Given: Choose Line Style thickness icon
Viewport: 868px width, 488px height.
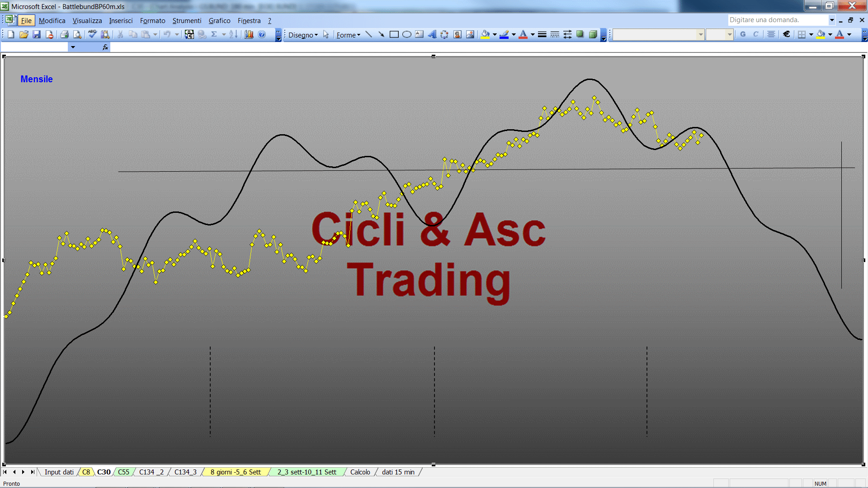Looking at the screenshot, I should pyautogui.click(x=542, y=34).
